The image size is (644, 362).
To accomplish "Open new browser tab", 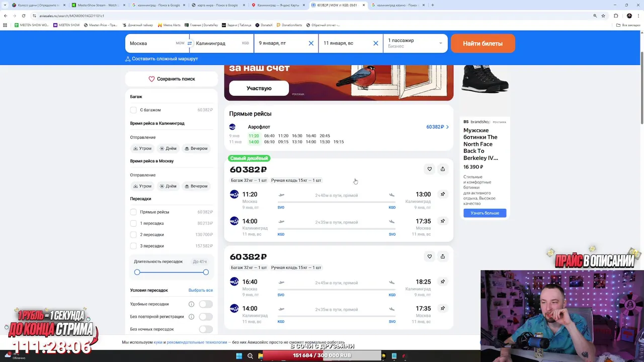I will tap(433, 5).
